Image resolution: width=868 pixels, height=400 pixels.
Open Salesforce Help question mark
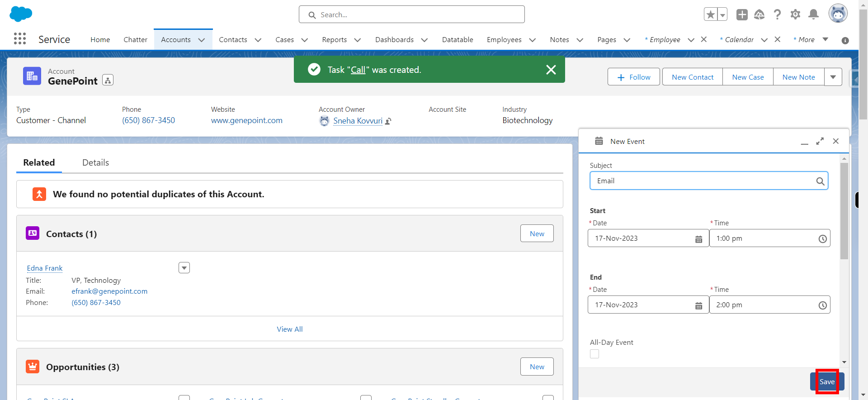pos(777,14)
